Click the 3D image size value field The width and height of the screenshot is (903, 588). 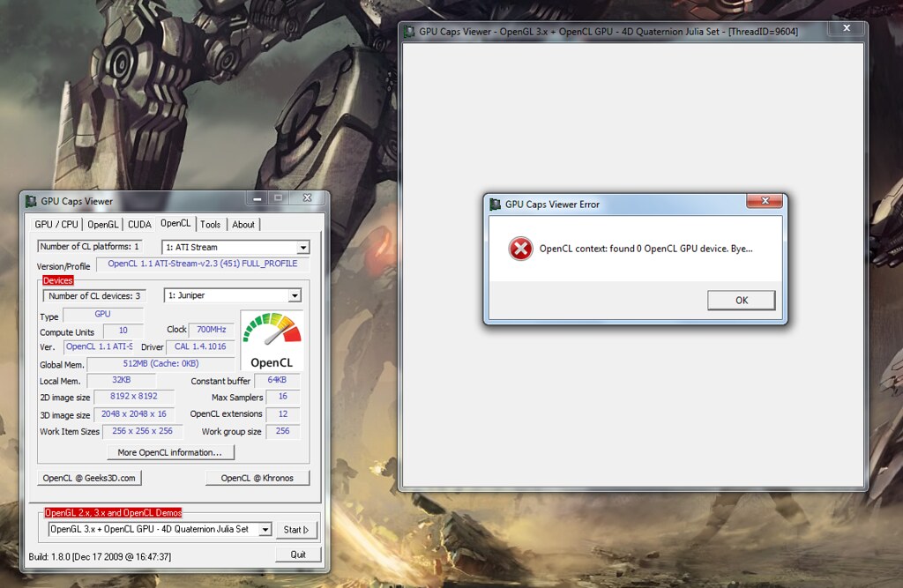pos(134,414)
